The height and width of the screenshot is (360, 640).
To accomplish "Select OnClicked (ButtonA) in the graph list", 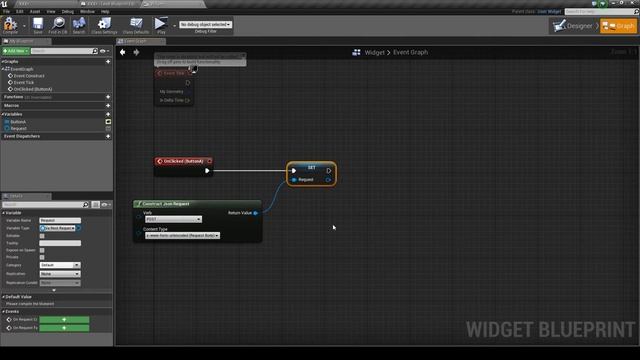I will click(33, 89).
